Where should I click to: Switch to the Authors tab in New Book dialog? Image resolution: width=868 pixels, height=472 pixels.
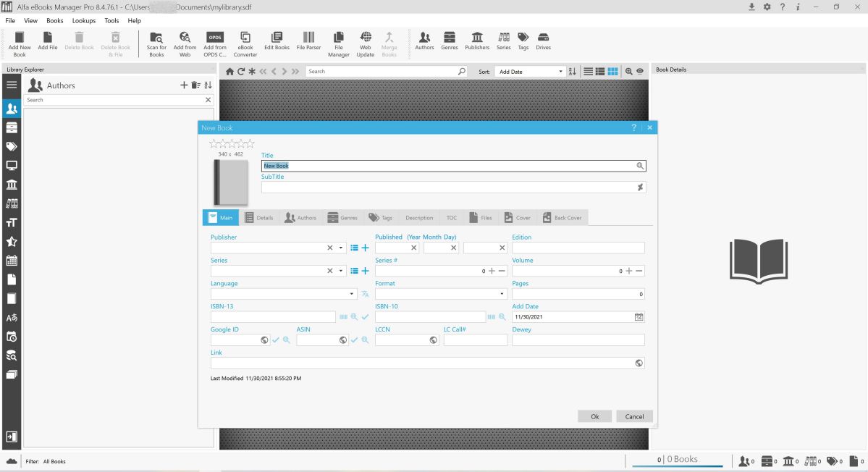point(300,217)
